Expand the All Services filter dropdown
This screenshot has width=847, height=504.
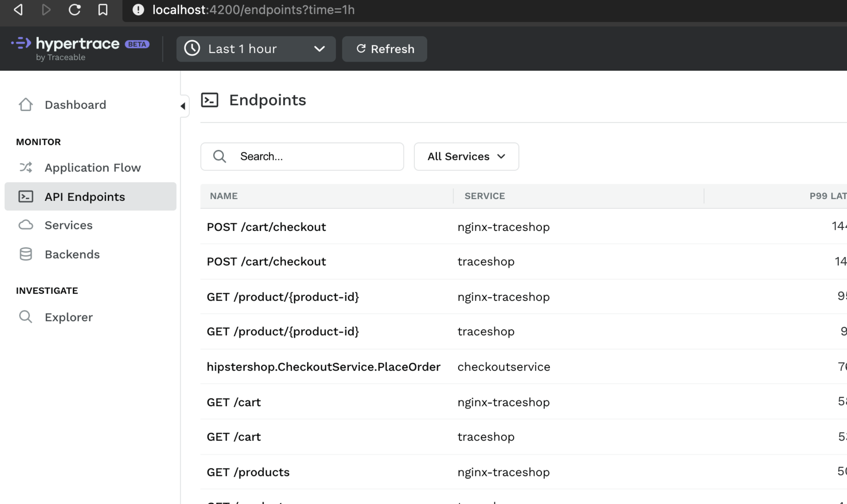466,157
